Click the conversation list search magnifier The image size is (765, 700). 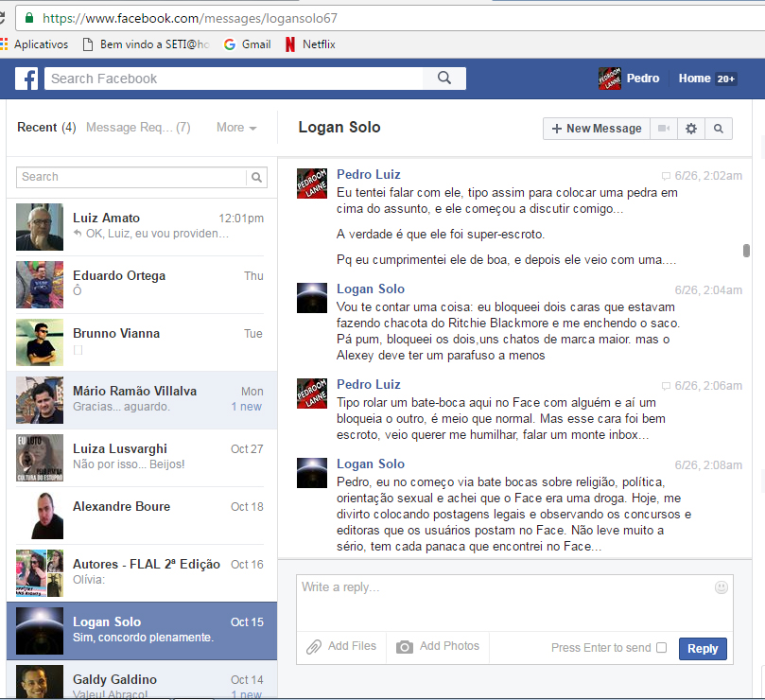256,177
